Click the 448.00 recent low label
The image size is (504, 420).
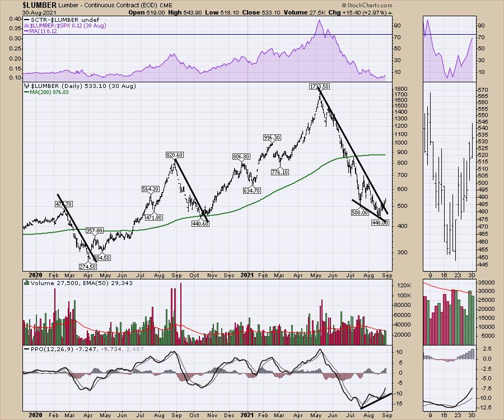[x=380, y=222]
